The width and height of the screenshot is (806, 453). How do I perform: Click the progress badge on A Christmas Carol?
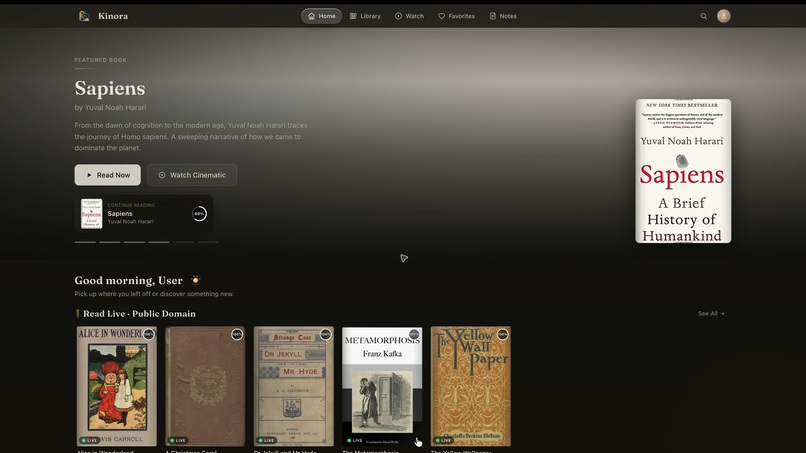click(x=237, y=335)
